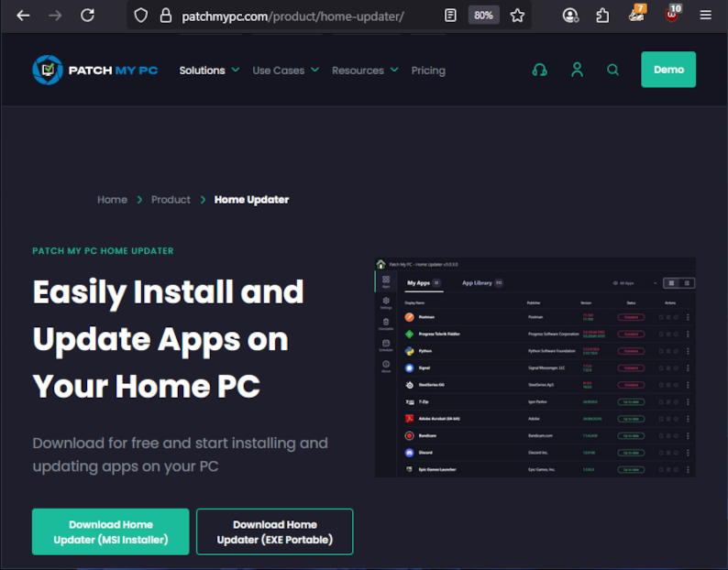Click the Python app icon in the list
This screenshot has height=570, width=728.
(409, 351)
